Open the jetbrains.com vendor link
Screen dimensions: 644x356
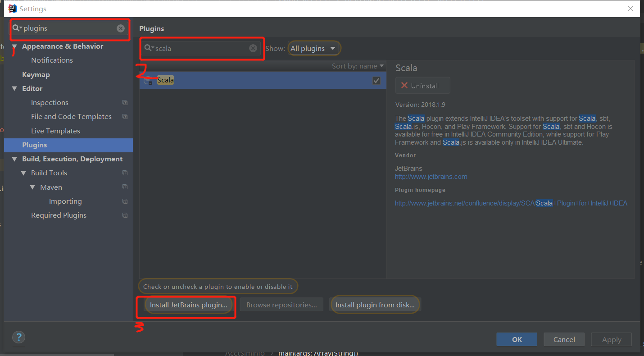point(431,177)
